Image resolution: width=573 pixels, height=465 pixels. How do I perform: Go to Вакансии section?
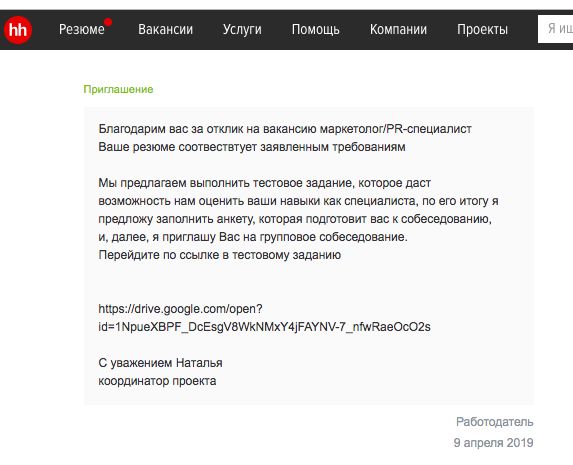[165, 30]
